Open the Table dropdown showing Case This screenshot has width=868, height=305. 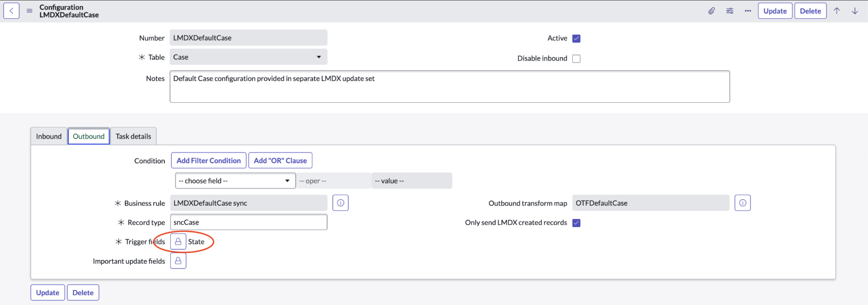coord(248,57)
